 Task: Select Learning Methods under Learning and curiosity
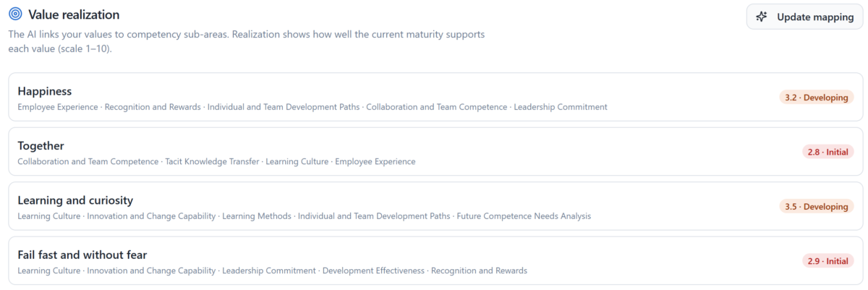click(257, 216)
